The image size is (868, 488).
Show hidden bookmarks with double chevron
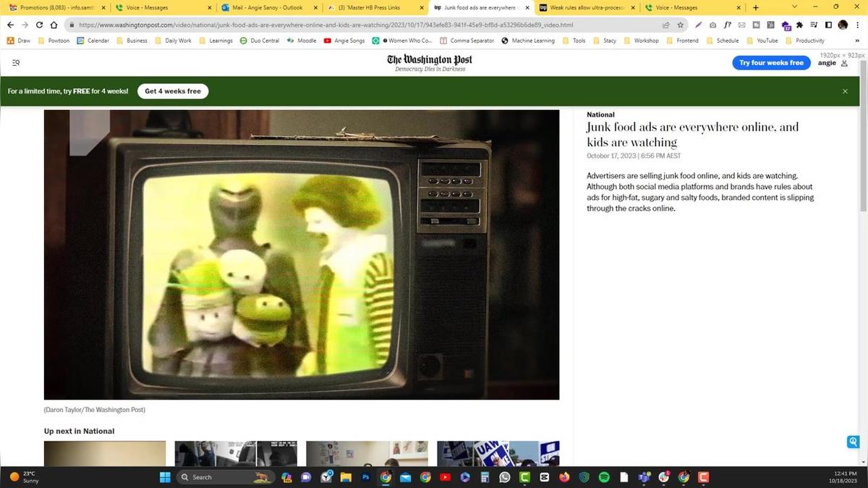(x=857, y=41)
